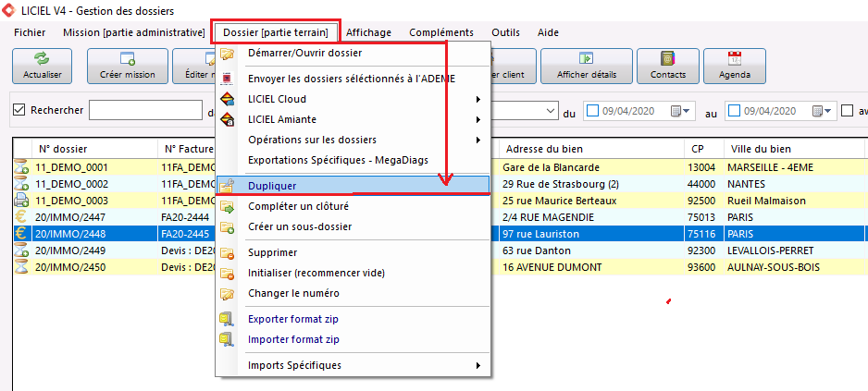Close the Dossier [partie terrain] menu
Screen dimensions: 868x391
(x=276, y=32)
